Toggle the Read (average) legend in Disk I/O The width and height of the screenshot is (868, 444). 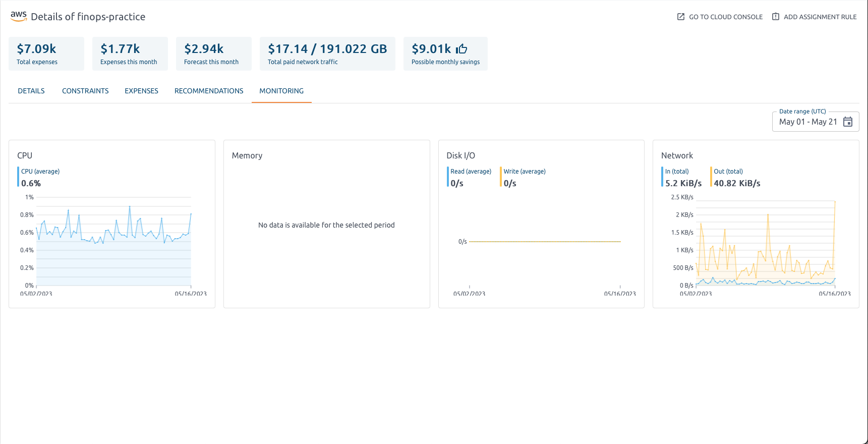point(470,172)
